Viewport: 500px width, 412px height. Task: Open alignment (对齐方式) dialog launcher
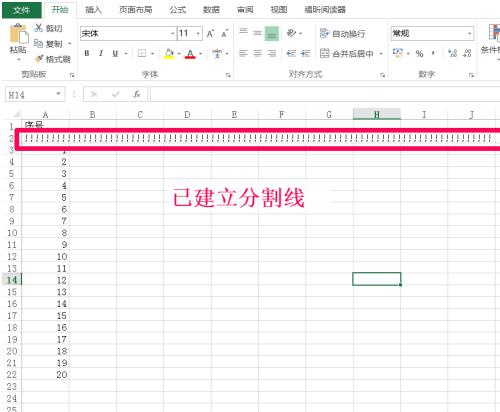pos(383,75)
